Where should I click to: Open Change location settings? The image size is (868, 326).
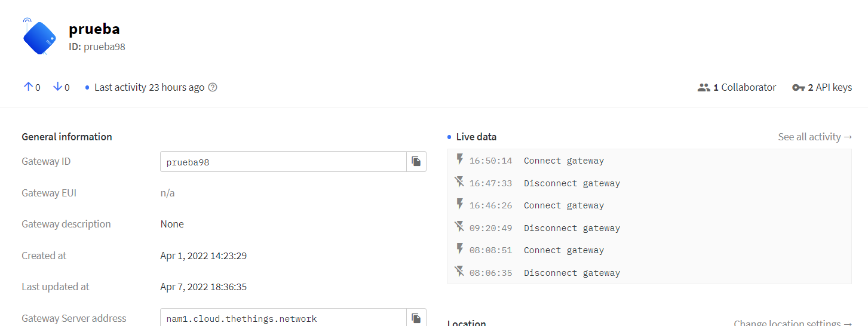coord(793,323)
